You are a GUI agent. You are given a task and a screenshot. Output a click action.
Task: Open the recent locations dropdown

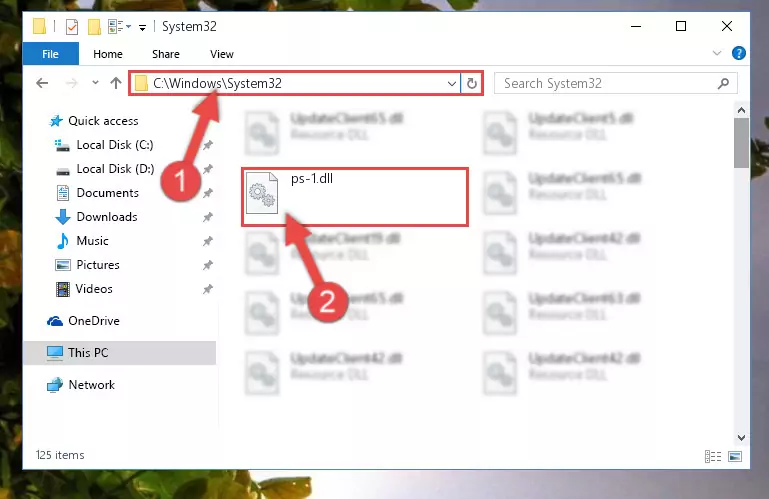(95, 83)
